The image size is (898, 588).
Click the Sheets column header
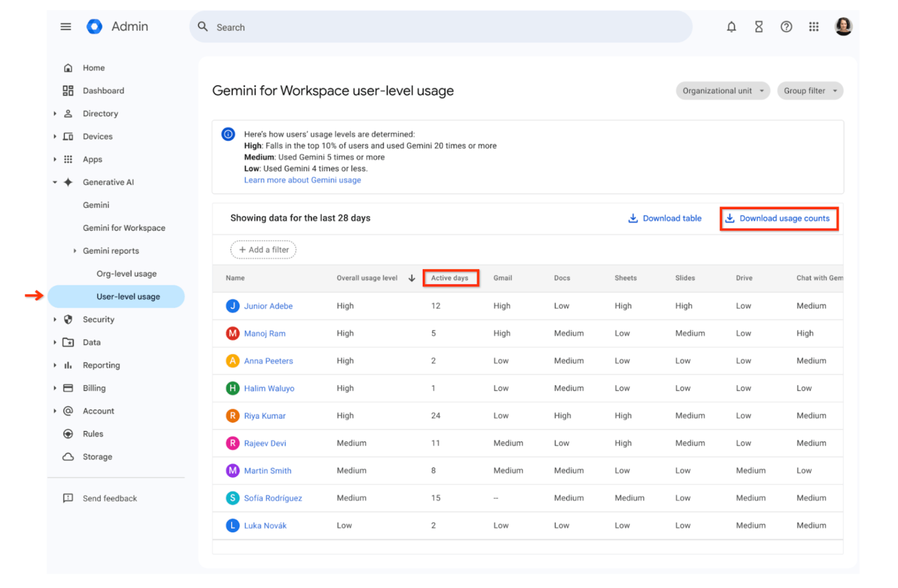625,278
